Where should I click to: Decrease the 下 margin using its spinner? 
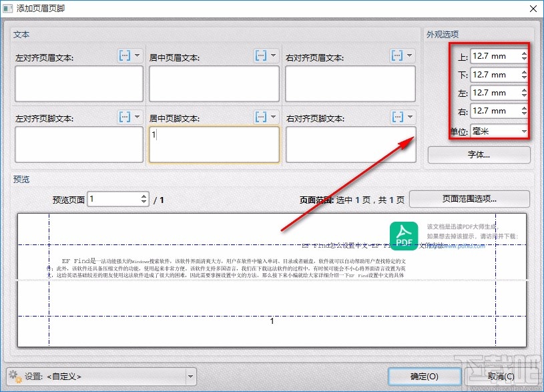(x=525, y=78)
